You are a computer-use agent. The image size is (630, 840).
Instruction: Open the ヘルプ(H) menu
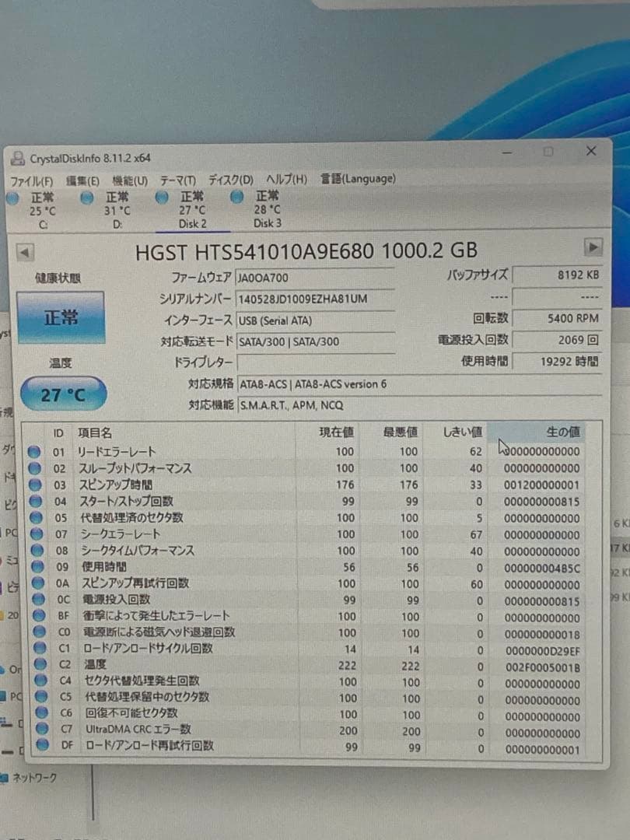coord(286,179)
